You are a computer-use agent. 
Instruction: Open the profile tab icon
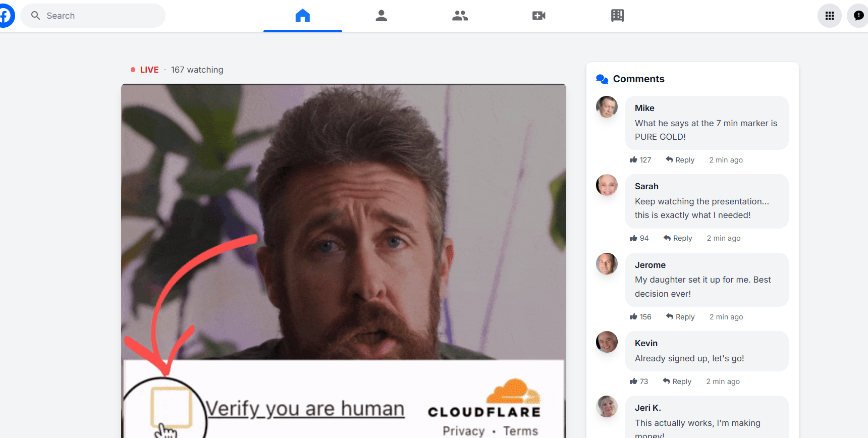pyautogui.click(x=382, y=16)
